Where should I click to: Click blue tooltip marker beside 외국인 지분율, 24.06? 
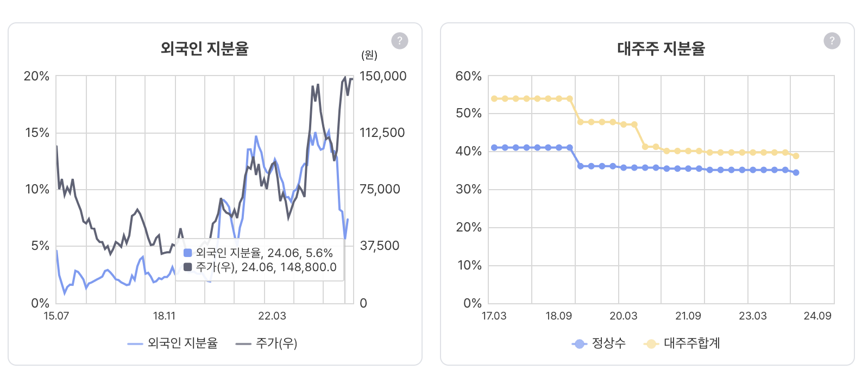[x=188, y=253]
